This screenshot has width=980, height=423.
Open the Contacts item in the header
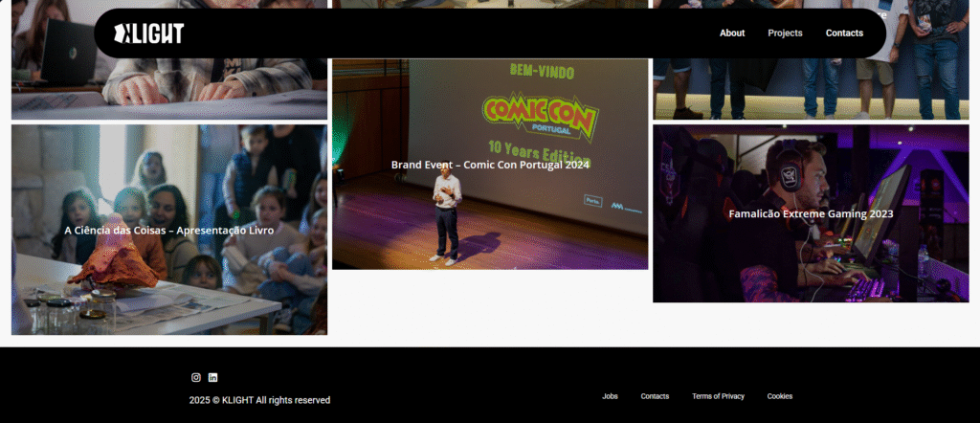tap(844, 33)
